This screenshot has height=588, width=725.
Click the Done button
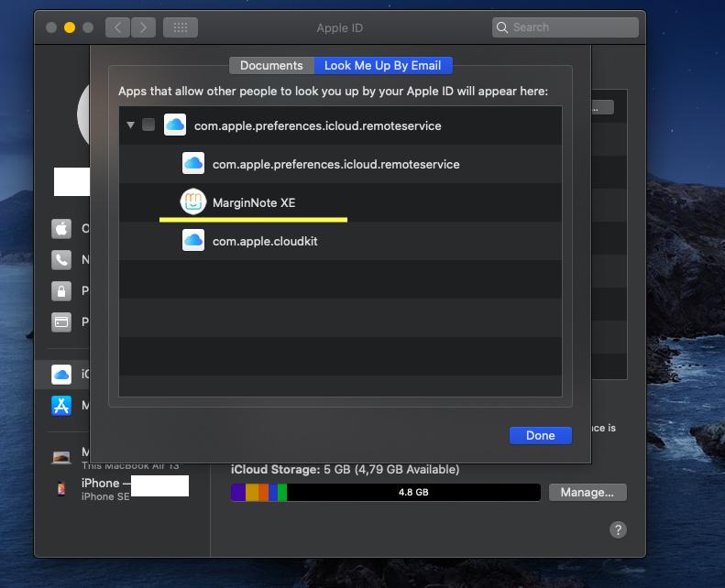540,436
